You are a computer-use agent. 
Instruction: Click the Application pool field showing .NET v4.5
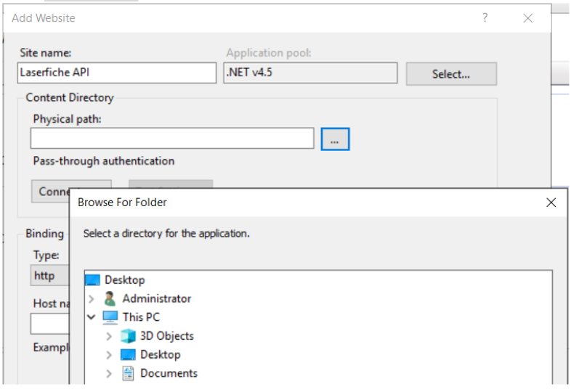[x=310, y=73]
